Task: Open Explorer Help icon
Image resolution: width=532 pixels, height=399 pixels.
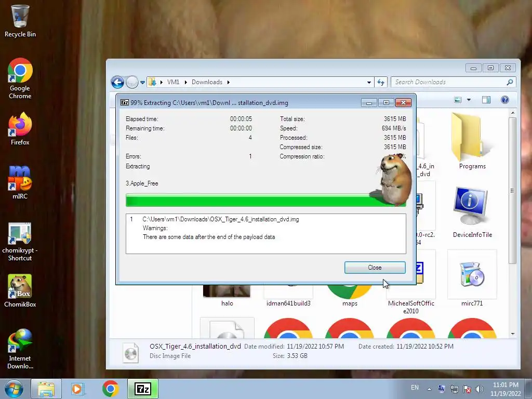Action: [505, 100]
